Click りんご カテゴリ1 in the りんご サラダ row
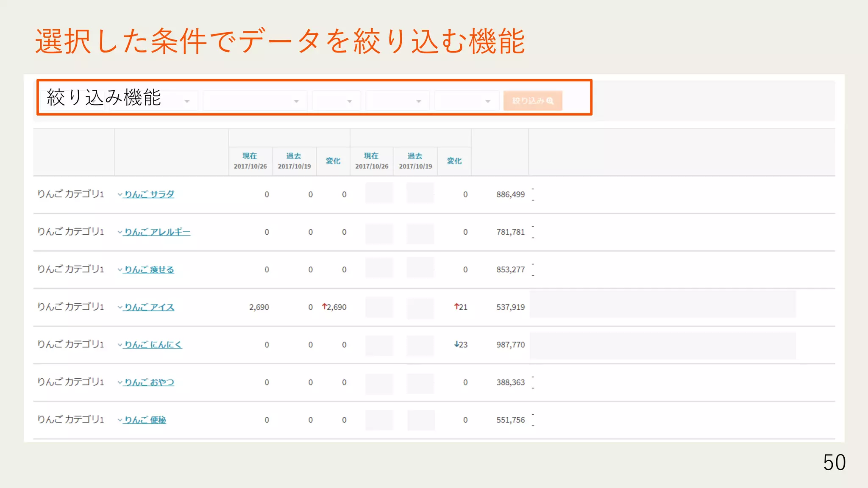The image size is (868, 488). (71, 194)
